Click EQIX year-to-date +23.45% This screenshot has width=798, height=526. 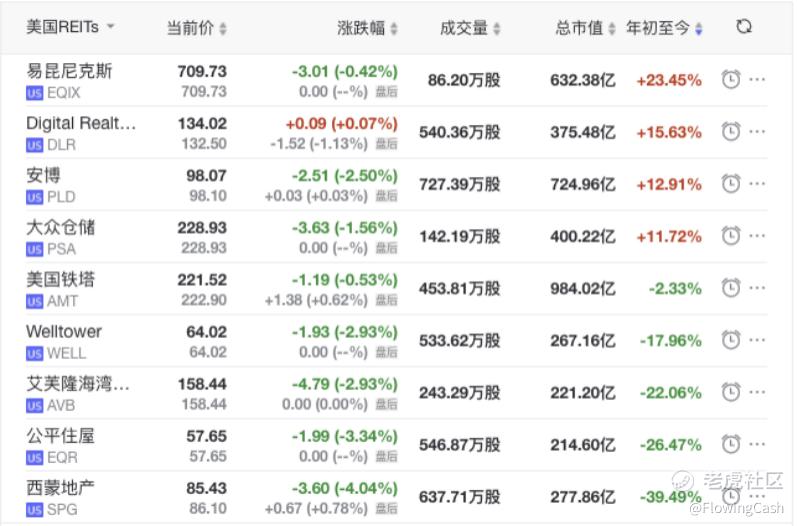669,80
